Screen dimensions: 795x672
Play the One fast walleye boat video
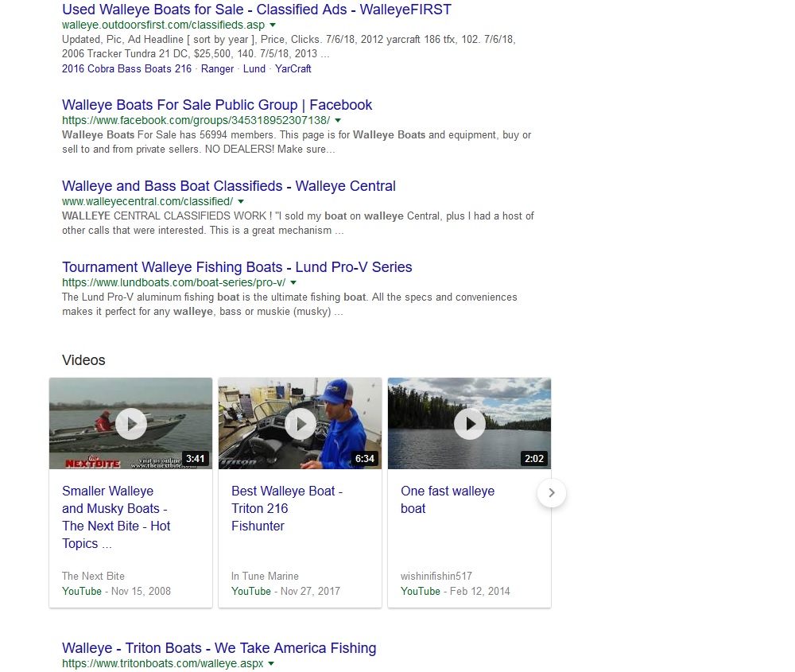(470, 424)
